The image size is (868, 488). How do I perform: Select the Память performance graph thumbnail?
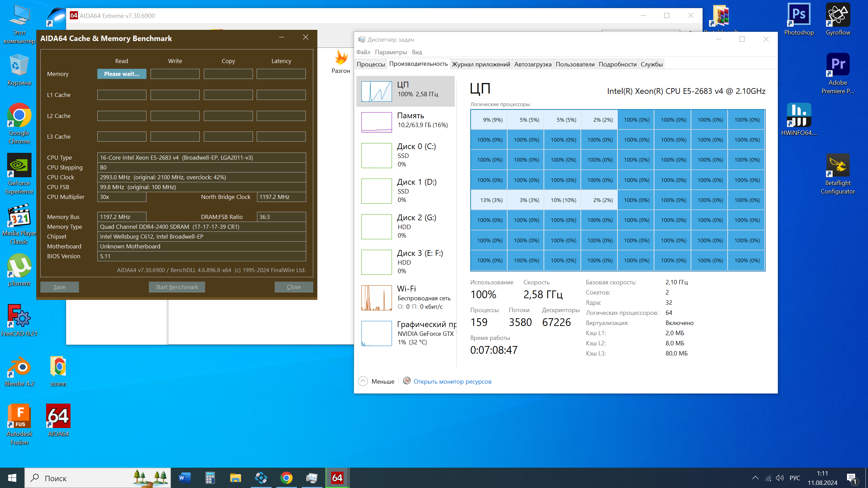click(x=376, y=122)
